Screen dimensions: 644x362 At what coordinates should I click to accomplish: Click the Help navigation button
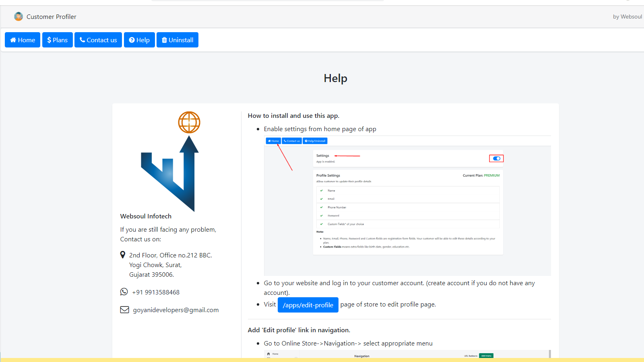139,40
